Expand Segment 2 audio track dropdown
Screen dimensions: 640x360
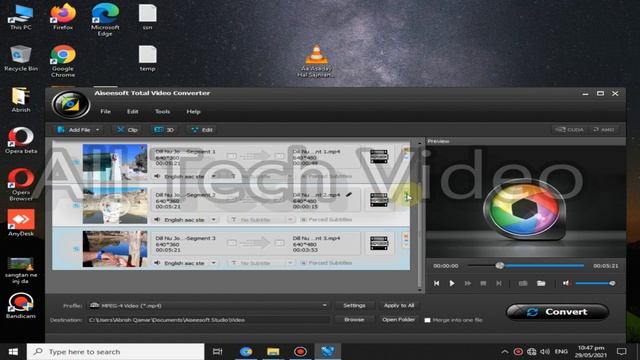(x=213, y=220)
